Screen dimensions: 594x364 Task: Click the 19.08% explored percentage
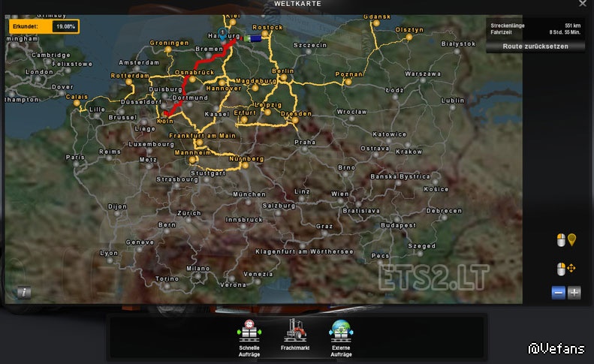tap(65, 26)
